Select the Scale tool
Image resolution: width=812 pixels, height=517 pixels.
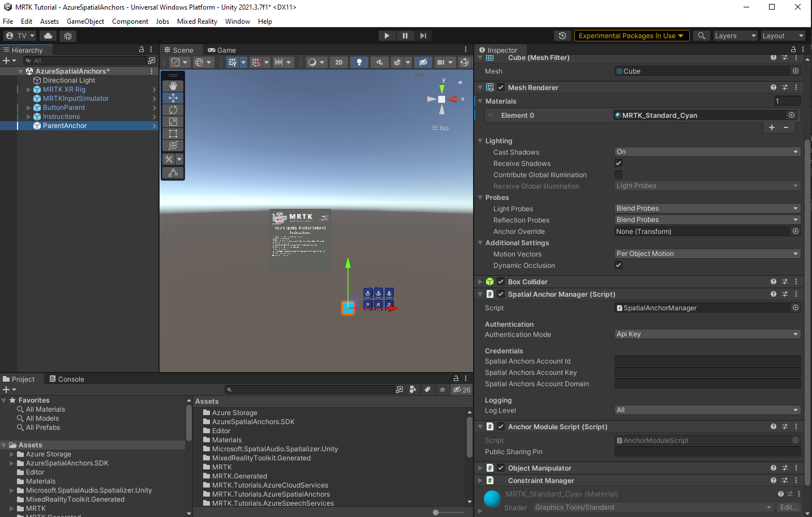click(x=173, y=122)
